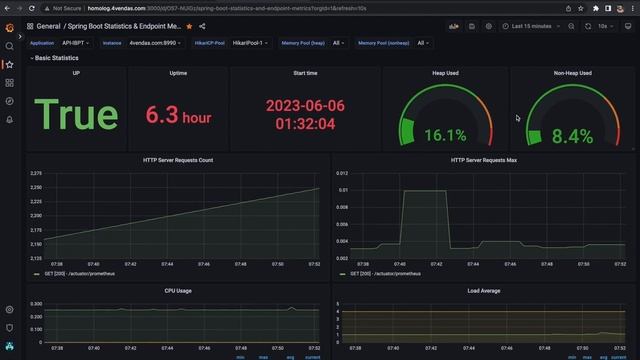640x360 pixels.
Task: Click the UP panel title
Action: click(x=76, y=73)
